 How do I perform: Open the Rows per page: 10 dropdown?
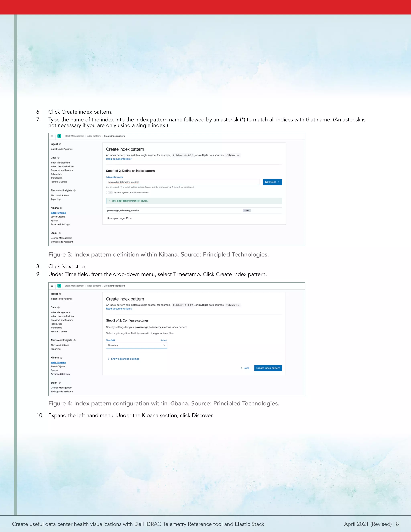120,218
